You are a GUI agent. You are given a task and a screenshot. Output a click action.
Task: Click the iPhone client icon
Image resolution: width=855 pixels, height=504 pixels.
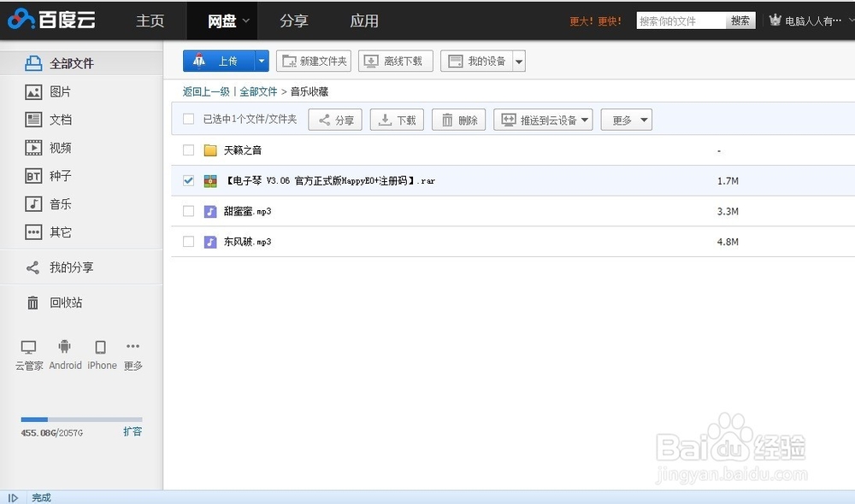(100, 347)
